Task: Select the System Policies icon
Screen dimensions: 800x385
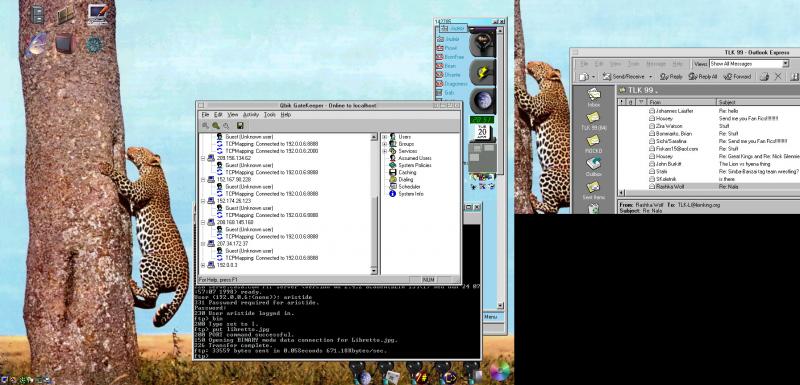Action: tap(393, 166)
